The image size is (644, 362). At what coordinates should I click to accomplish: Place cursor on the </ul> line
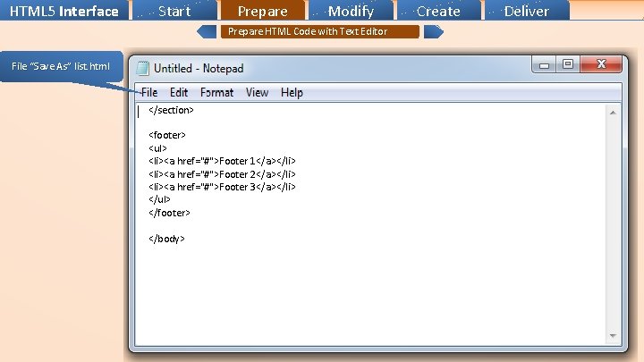tap(159, 199)
